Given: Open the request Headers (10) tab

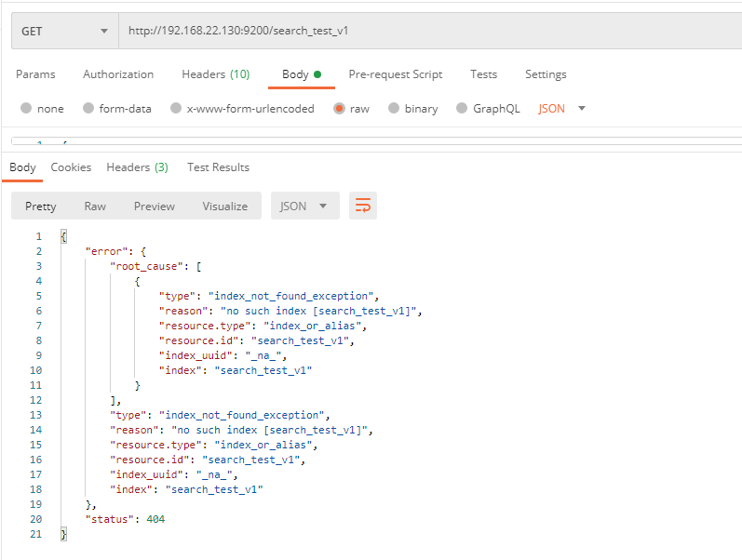Looking at the screenshot, I should 216,74.
